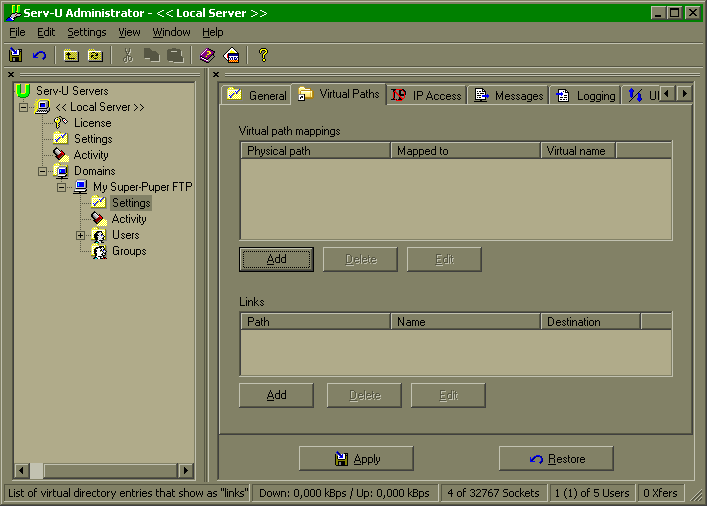The height and width of the screenshot is (506, 707).
Task: Open the Help menu
Action: [213, 32]
